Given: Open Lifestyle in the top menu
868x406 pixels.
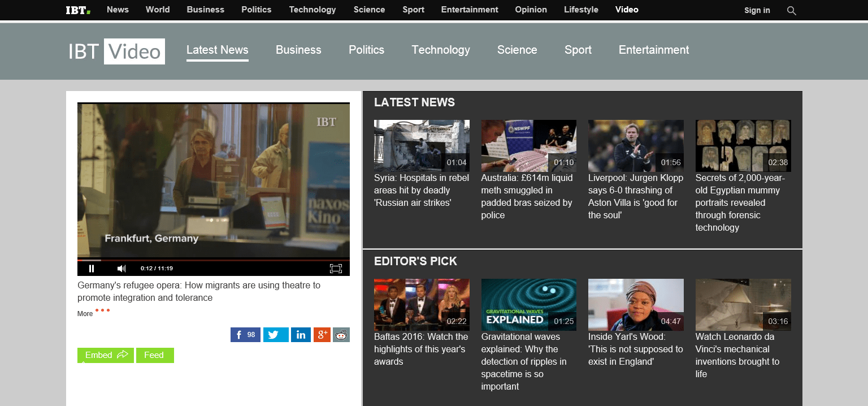Looking at the screenshot, I should (x=581, y=10).
